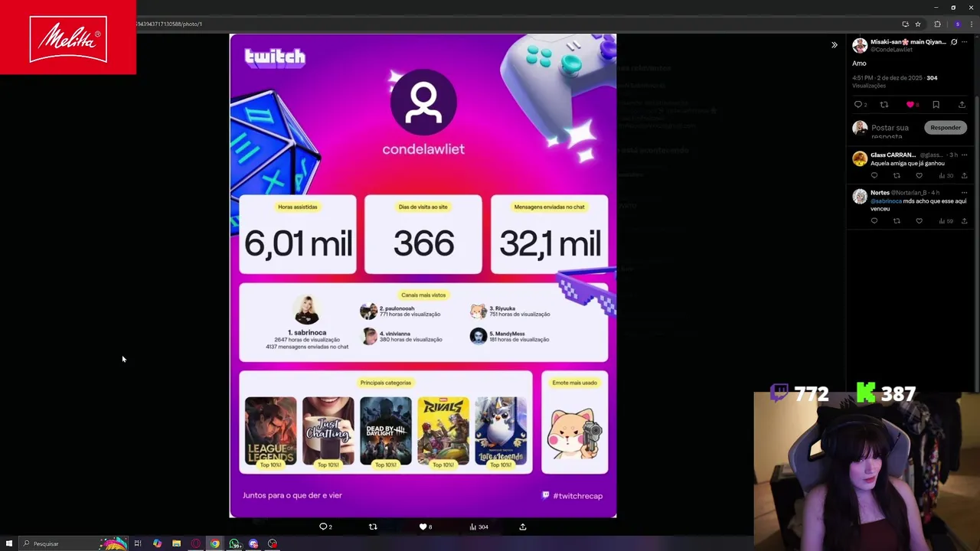The image size is (980, 551).
Task: Open more options on Nortes' reply
Action: click(x=964, y=193)
